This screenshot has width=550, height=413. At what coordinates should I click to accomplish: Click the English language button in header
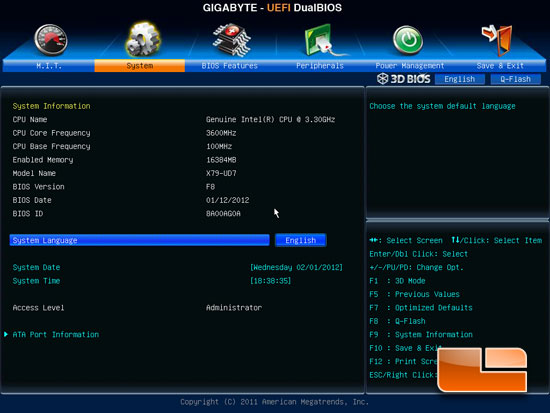coord(460,79)
